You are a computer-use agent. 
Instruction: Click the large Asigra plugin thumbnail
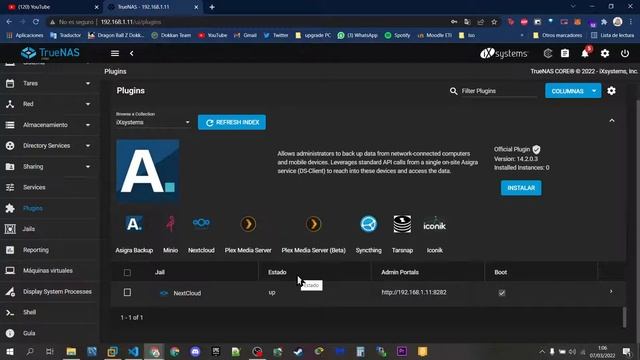pos(148,171)
